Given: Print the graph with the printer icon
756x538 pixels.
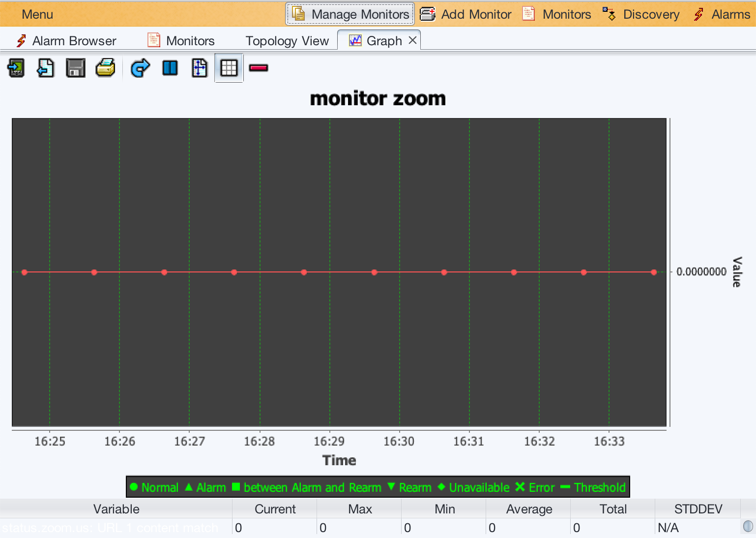Looking at the screenshot, I should click(x=105, y=68).
